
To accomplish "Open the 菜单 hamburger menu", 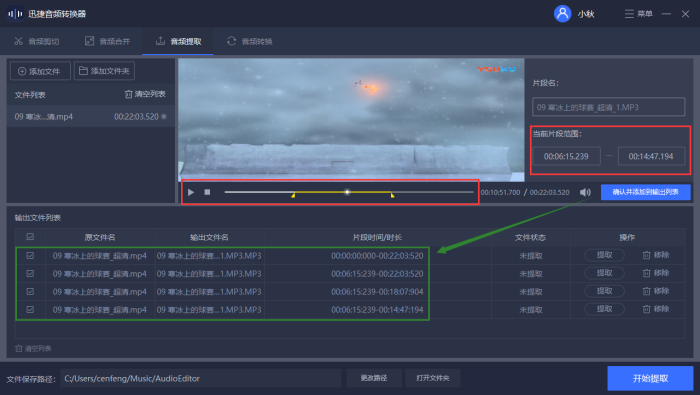I will pos(638,14).
